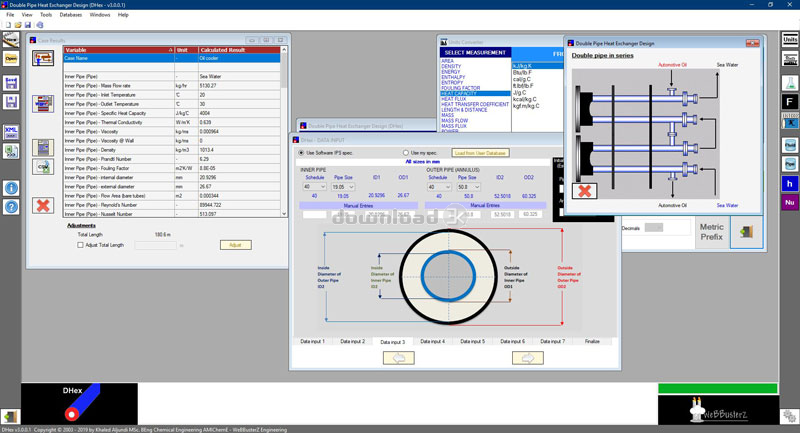Click the exit door icon beside Metric Prefix
This screenshot has height=433, width=800.
(746, 232)
